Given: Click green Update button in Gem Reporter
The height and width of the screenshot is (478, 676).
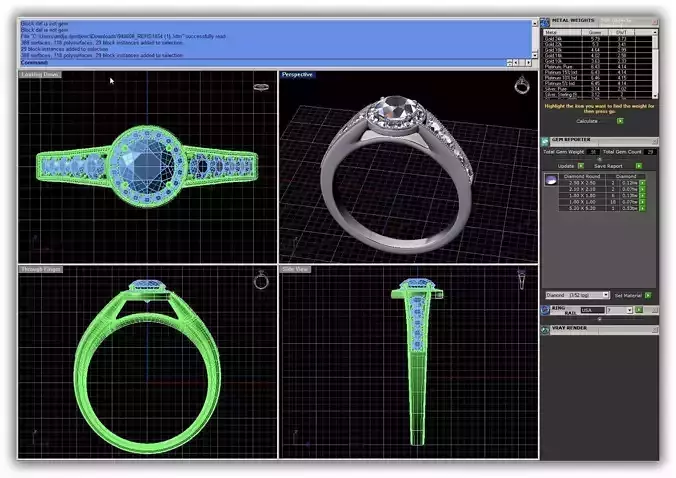Looking at the screenshot, I should [581, 166].
